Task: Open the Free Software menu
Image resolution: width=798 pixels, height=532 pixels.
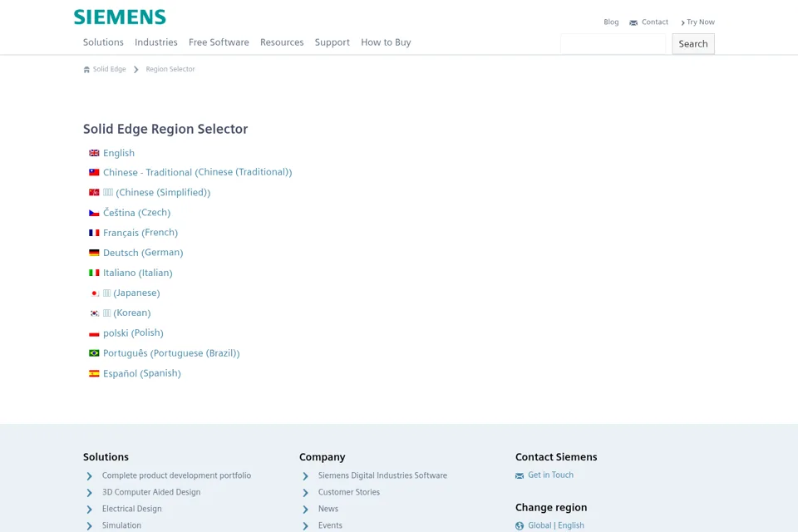Action: (219, 42)
